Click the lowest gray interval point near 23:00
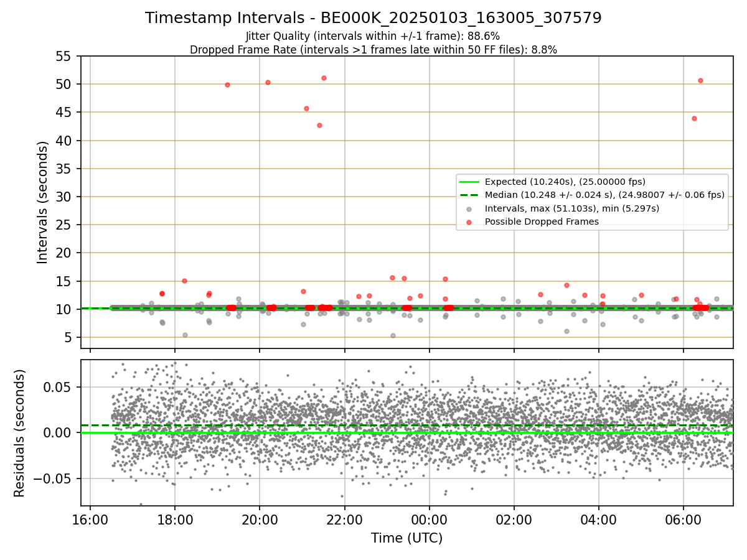 click(x=393, y=335)
